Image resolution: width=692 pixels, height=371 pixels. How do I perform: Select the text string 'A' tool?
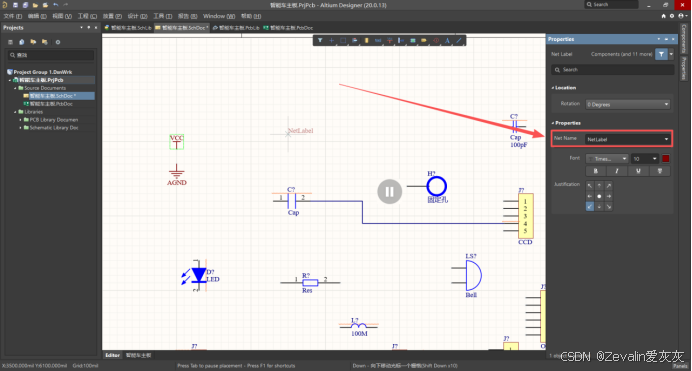tap(447, 41)
